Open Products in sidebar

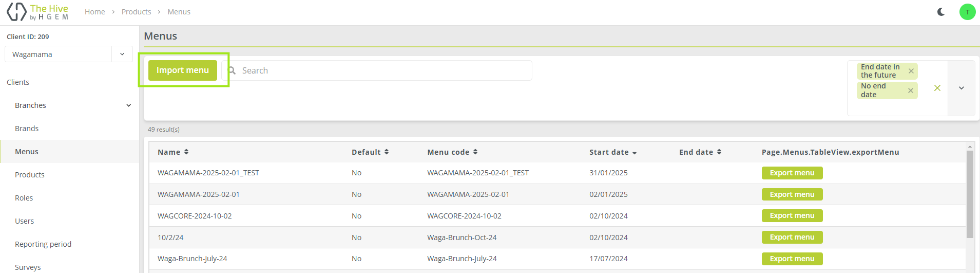click(30, 175)
